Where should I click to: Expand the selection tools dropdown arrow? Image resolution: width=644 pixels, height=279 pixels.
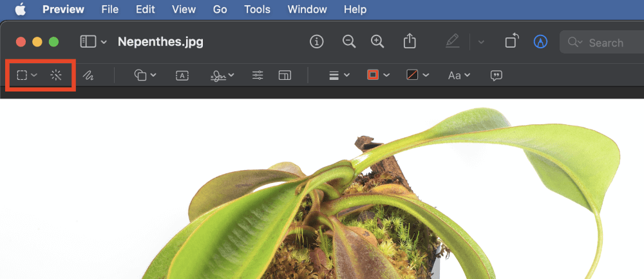click(34, 75)
